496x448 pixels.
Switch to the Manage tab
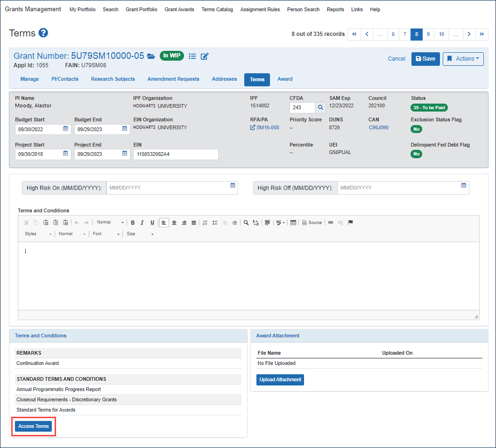pyautogui.click(x=30, y=79)
